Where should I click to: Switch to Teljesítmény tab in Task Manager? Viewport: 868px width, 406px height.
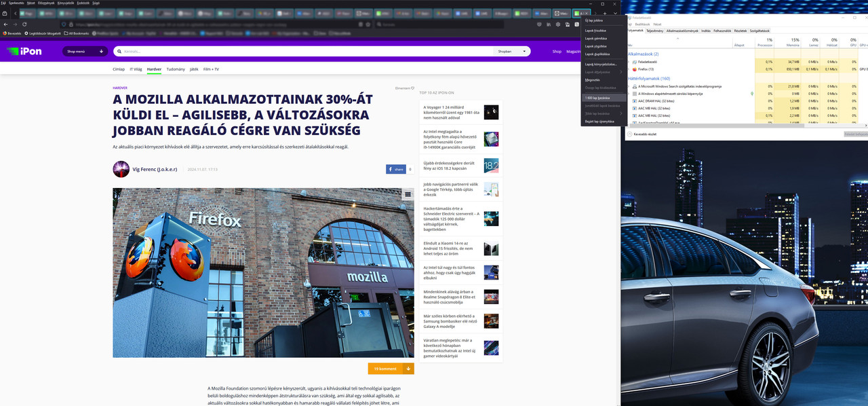pyautogui.click(x=654, y=31)
